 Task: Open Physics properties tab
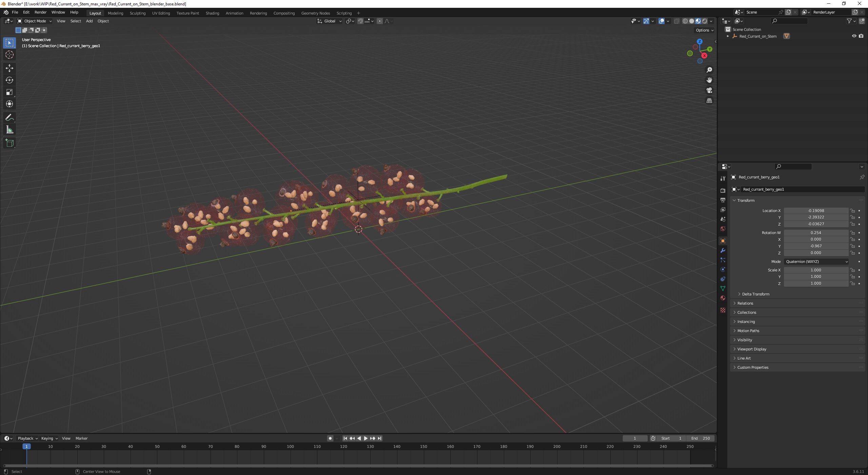(x=723, y=269)
